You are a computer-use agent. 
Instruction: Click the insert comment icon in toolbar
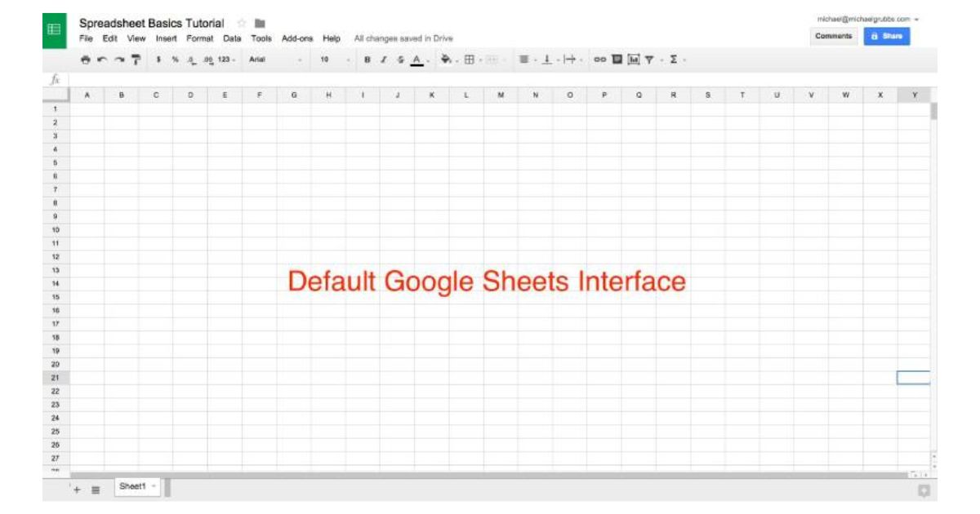tap(617, 60)
